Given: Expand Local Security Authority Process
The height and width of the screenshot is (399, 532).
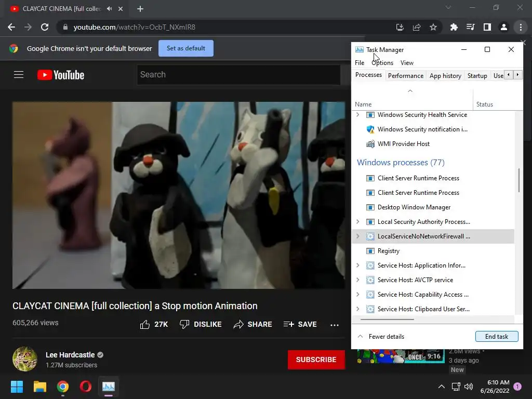Looking at the screenshot, I should pos(357,221).
